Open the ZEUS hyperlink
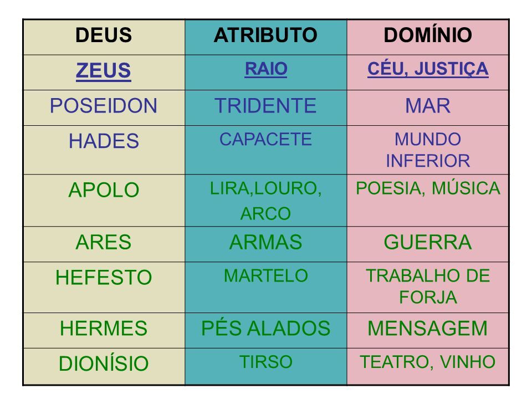 click(x=104, y=70)
